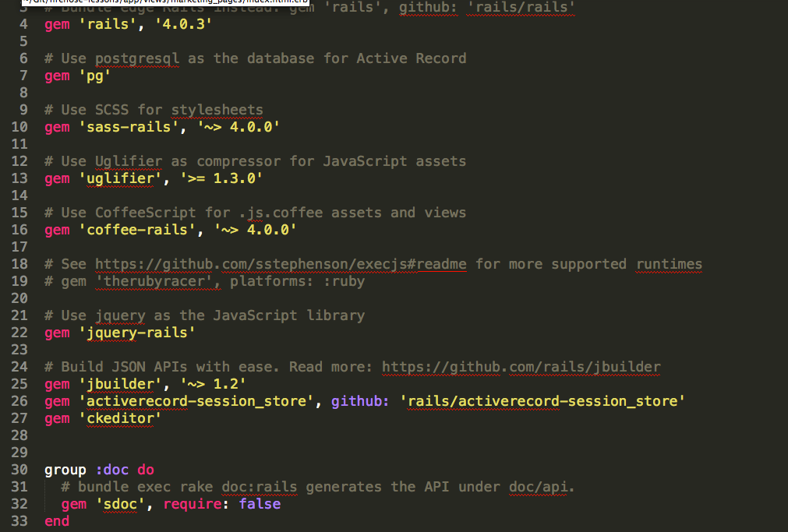Click the 'rails' gem name on line 4

click(108, 24)
